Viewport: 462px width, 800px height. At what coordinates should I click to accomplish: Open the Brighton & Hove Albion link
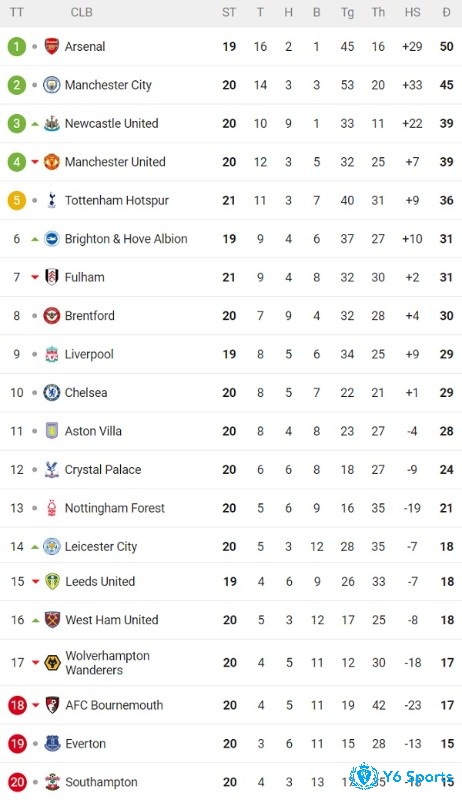click(x=126, y=239)
